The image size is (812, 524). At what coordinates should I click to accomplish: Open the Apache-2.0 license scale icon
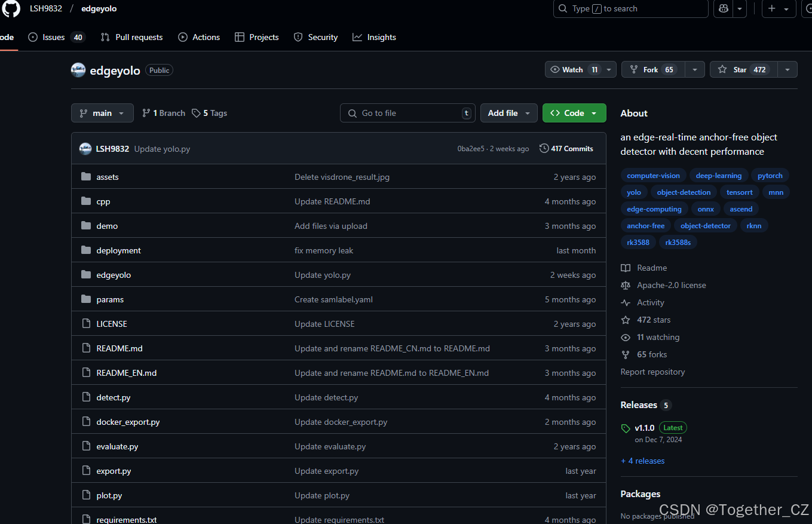coord(626,285)
